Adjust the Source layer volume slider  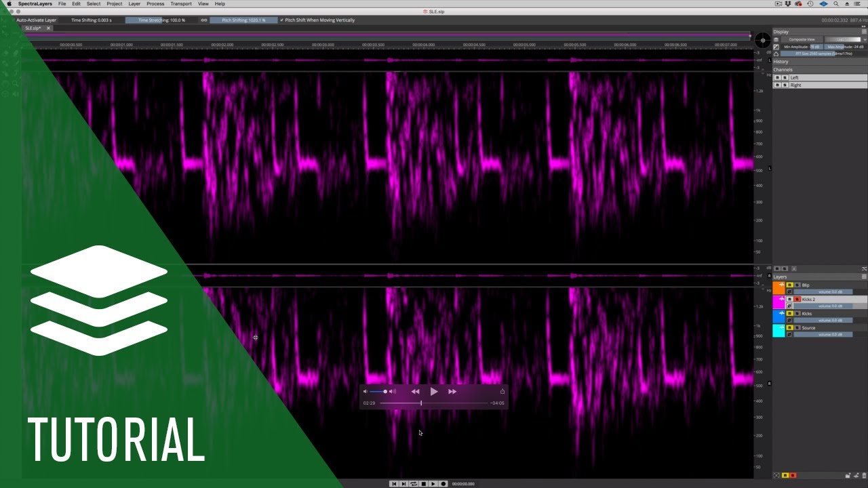[823, 335]
